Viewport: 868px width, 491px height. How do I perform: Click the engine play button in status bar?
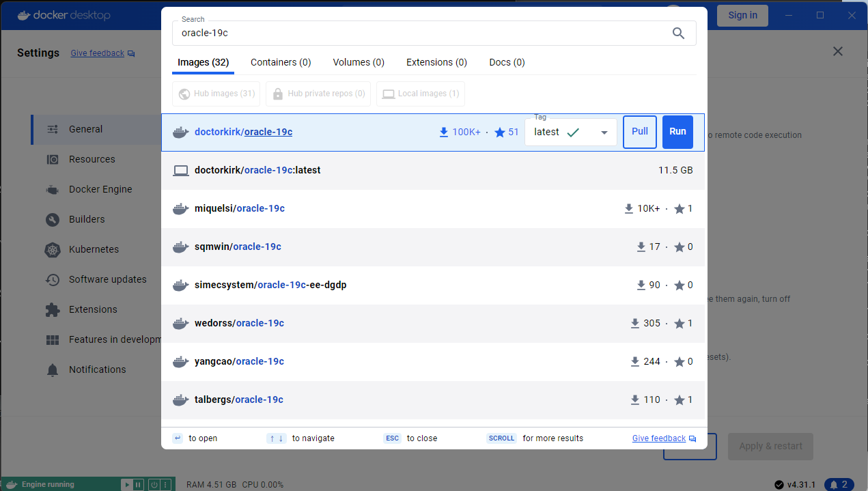coord(126,485)
